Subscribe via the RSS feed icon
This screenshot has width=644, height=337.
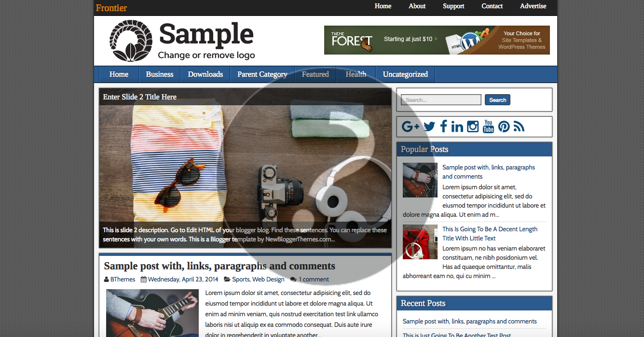[519, 126]
